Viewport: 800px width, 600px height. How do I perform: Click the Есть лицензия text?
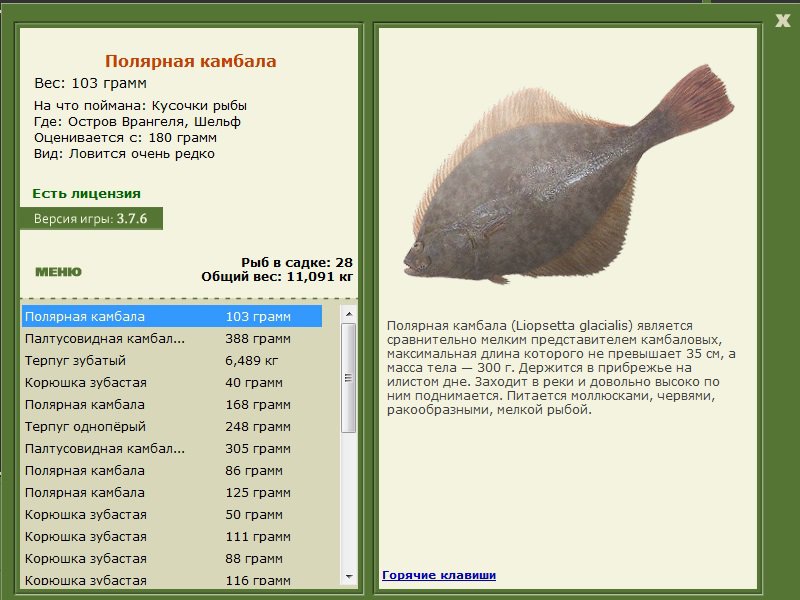(x=86, y=194)
